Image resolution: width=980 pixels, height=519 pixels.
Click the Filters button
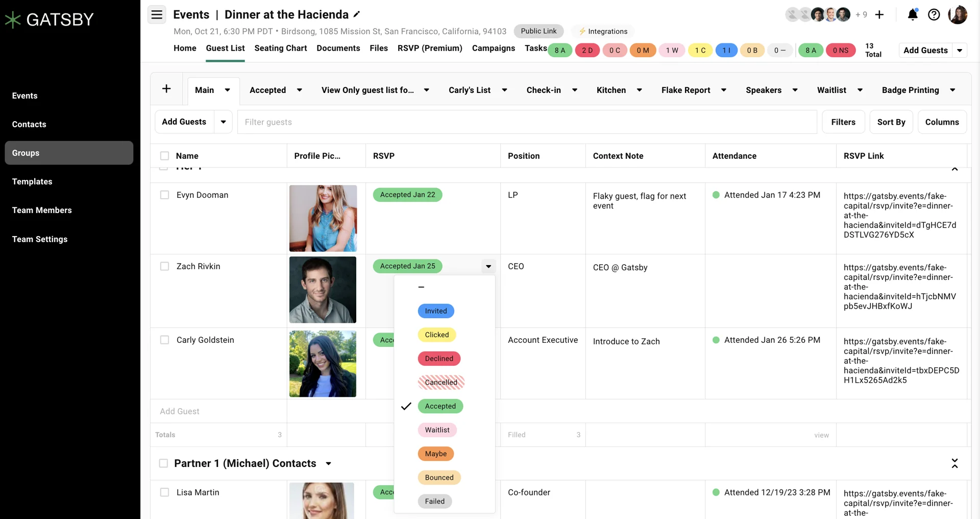(843, 122)
